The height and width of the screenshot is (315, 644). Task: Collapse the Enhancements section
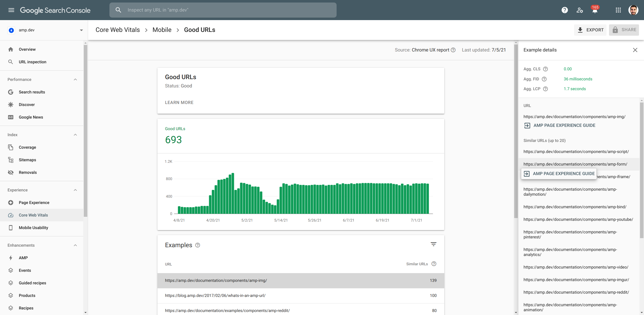click(x=75, y=245)
